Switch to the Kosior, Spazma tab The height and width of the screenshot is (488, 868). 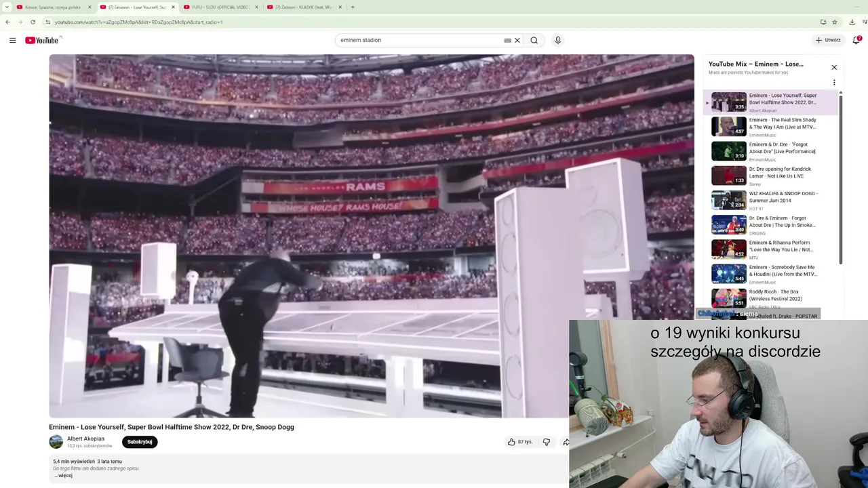[54, 7]
